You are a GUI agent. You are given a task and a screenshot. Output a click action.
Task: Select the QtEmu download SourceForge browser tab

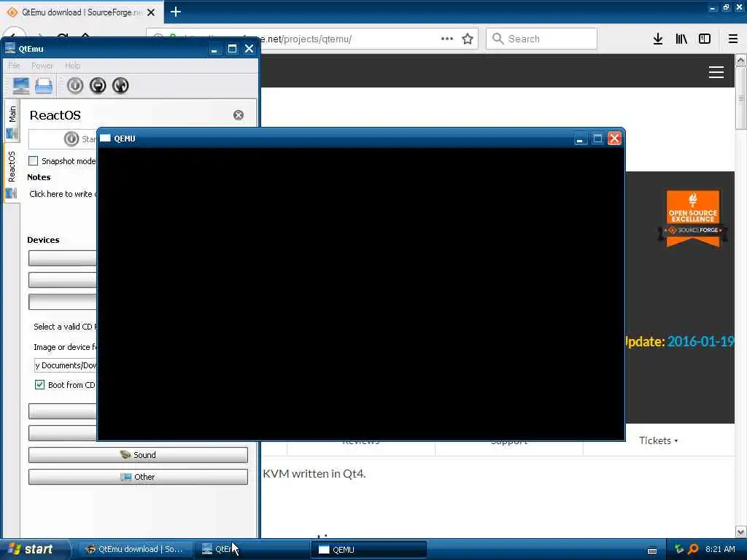click(x=82, y=12)
